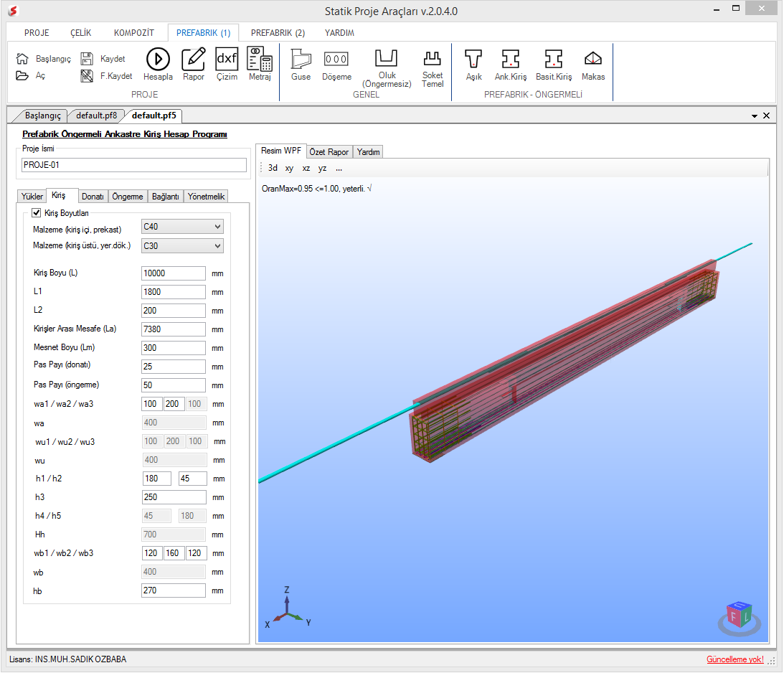This screenshot has width=784, height=673.
Task: Switch to the Özet Rapor tab
Action: (329, 152)
